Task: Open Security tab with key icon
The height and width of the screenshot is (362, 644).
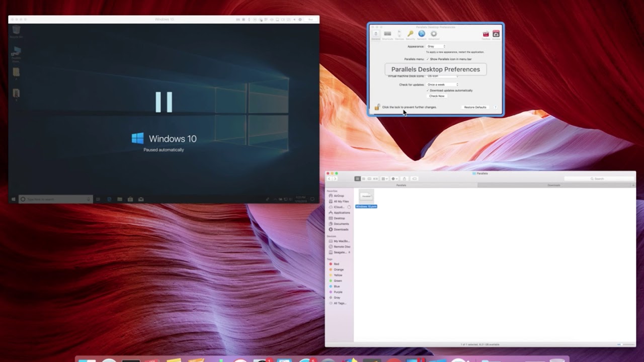Action: 411,35
